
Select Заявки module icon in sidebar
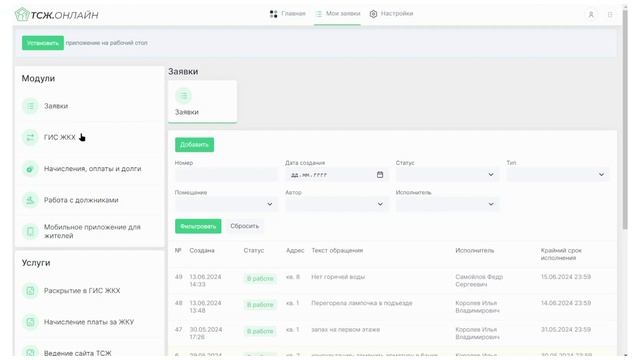[30, 106]
